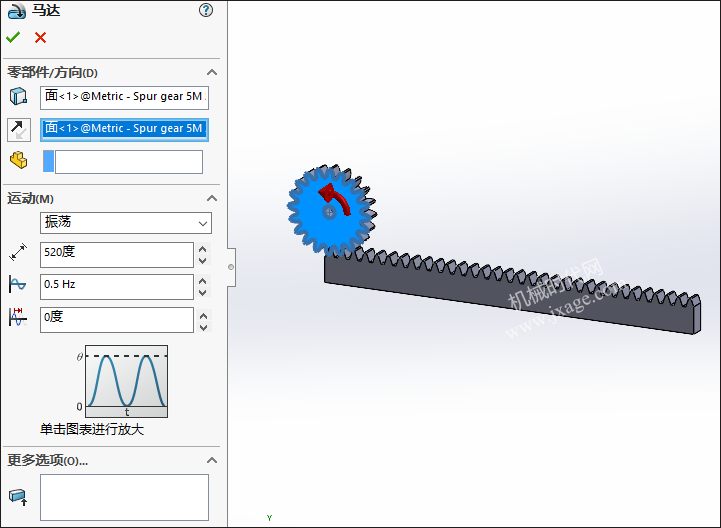Click the angular displacement icon
The height and width of the screenshot is (528, 721).
coord(18,253)
